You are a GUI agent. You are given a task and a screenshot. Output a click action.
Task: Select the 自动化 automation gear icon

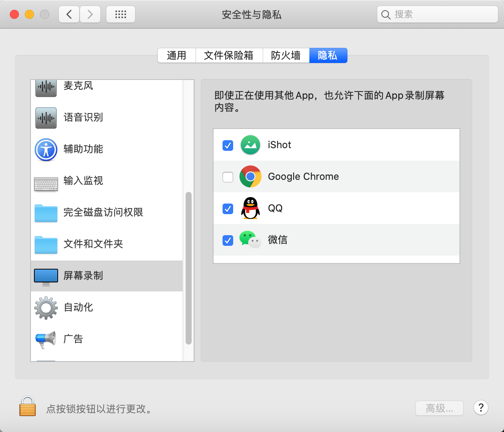point(46,307)
